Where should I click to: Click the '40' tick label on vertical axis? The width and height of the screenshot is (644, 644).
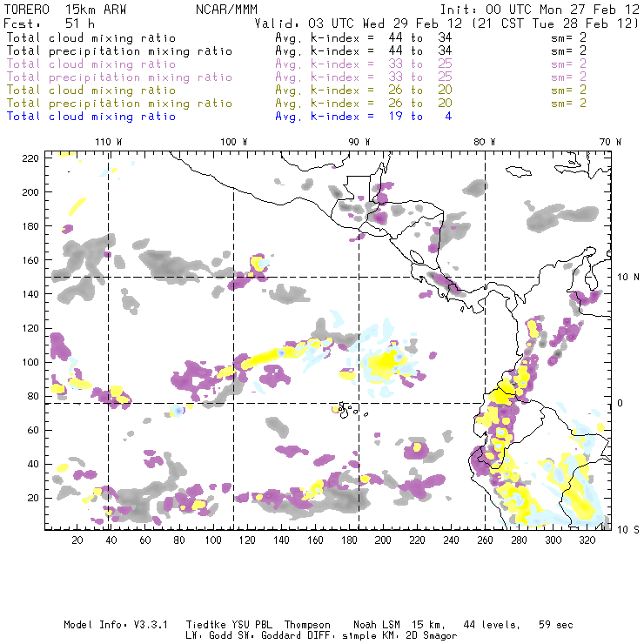(33, 464)
